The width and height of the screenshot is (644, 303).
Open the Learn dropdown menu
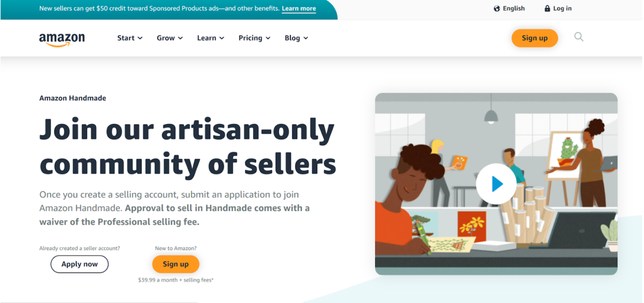click(211, 38)
